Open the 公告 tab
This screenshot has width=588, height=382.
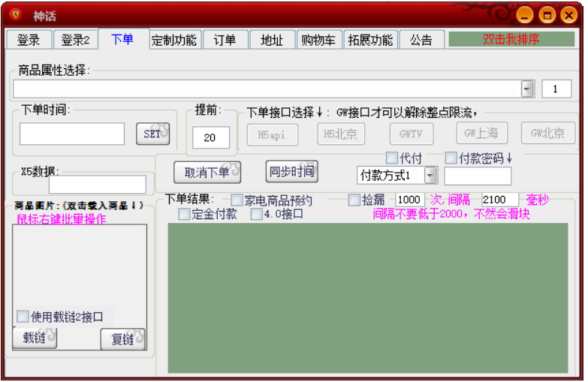click(421, 41)
